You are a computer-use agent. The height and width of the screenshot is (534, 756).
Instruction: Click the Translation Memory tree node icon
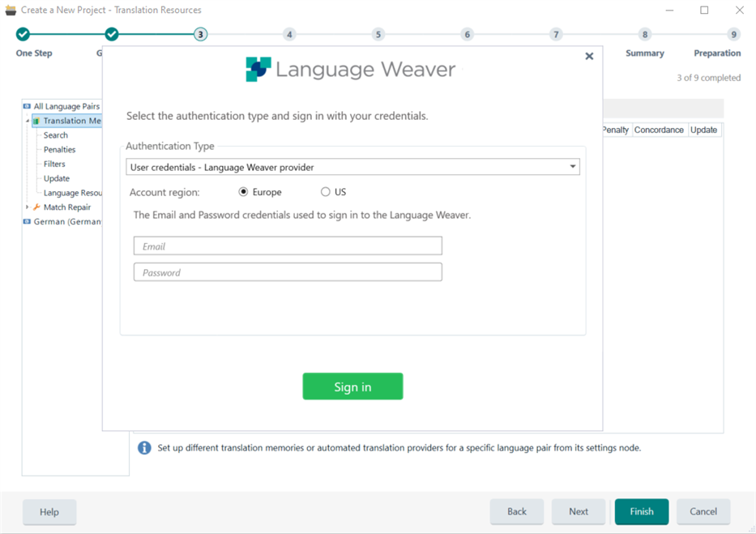[x=36, y=121]
